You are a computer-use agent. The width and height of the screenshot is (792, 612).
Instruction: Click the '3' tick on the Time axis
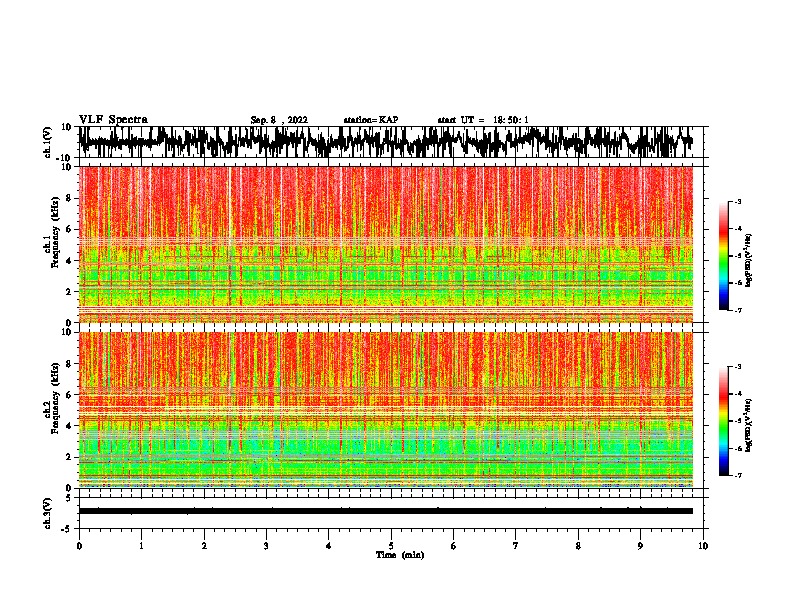(x=266, y=546)
